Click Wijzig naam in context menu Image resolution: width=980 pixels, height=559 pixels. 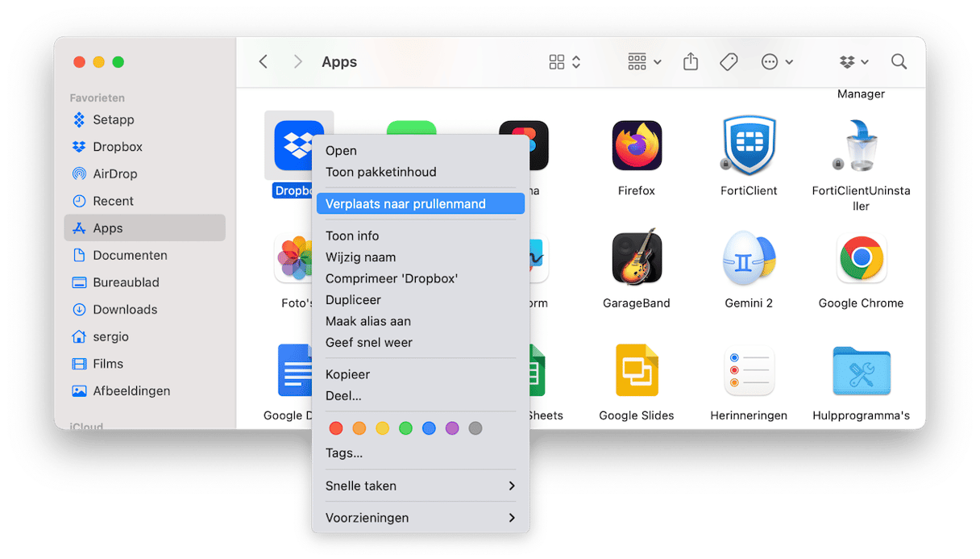360,257
